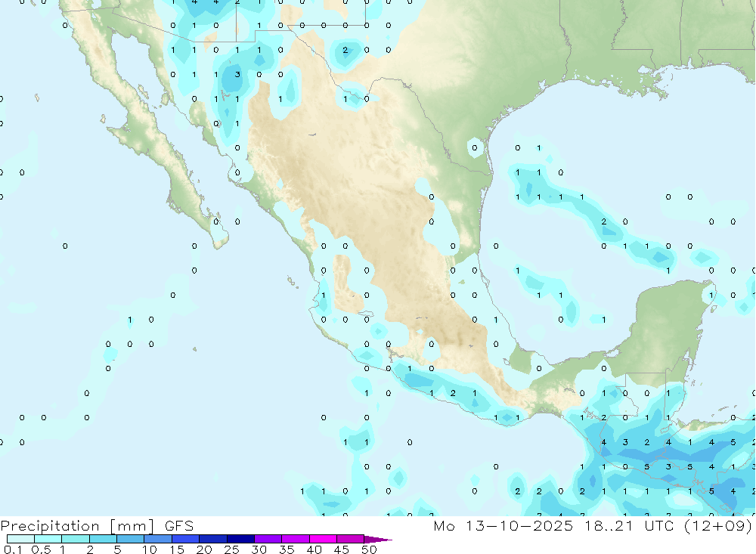The image size is (756, 554).
Task: Click the legend value '0.1'
Action: (13, 549)
